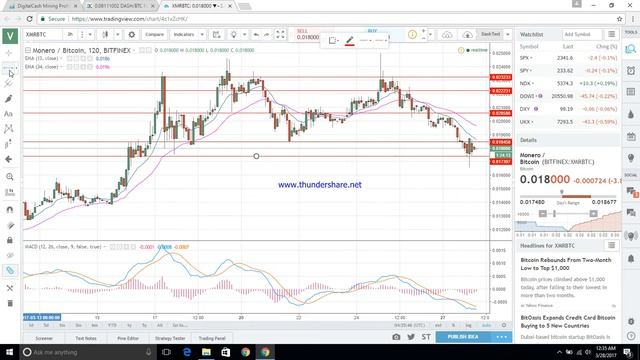Choose the Text annotation tool

[9, 114]
